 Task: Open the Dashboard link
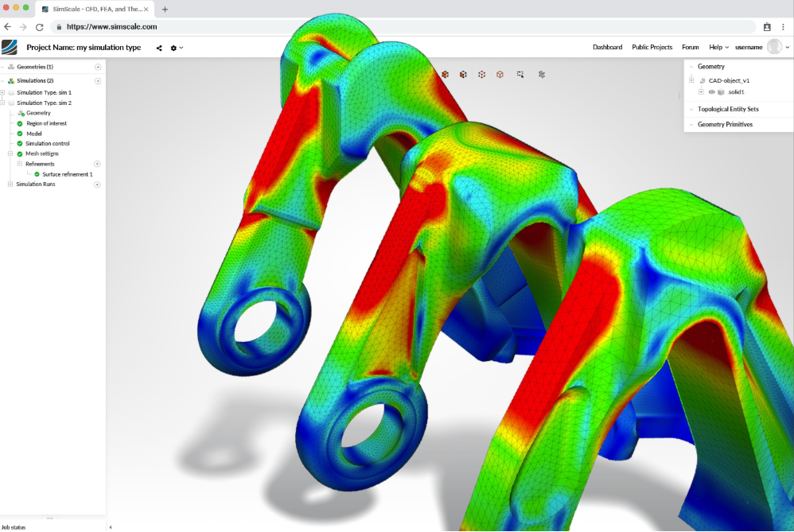pyautogui.click(x=607, y=48)
